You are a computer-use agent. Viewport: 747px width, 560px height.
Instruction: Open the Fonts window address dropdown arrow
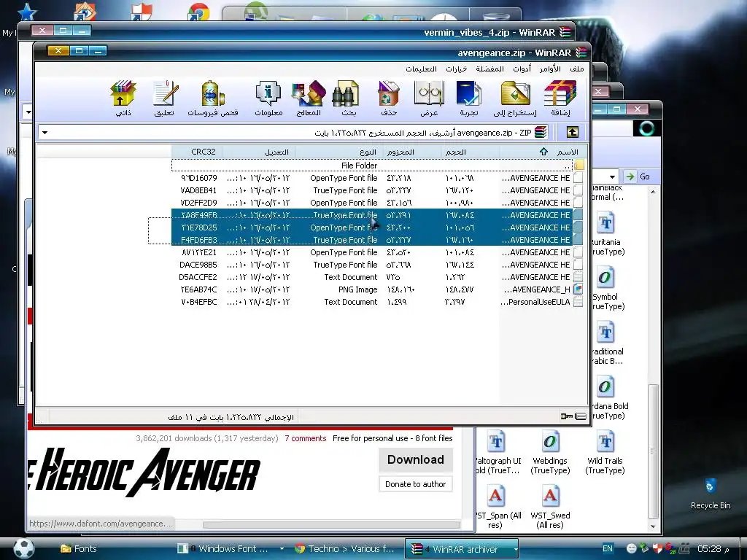[612, 176]
